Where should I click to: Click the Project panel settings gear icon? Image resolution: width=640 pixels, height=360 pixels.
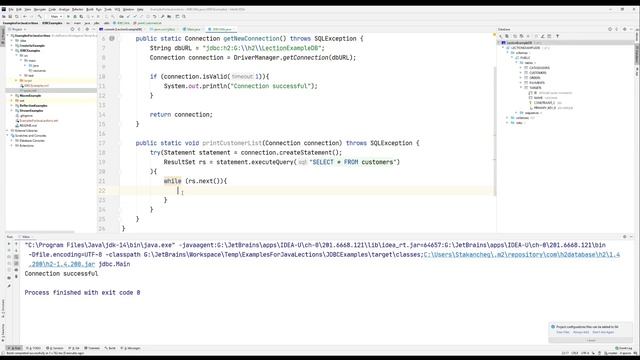[87, 29]
